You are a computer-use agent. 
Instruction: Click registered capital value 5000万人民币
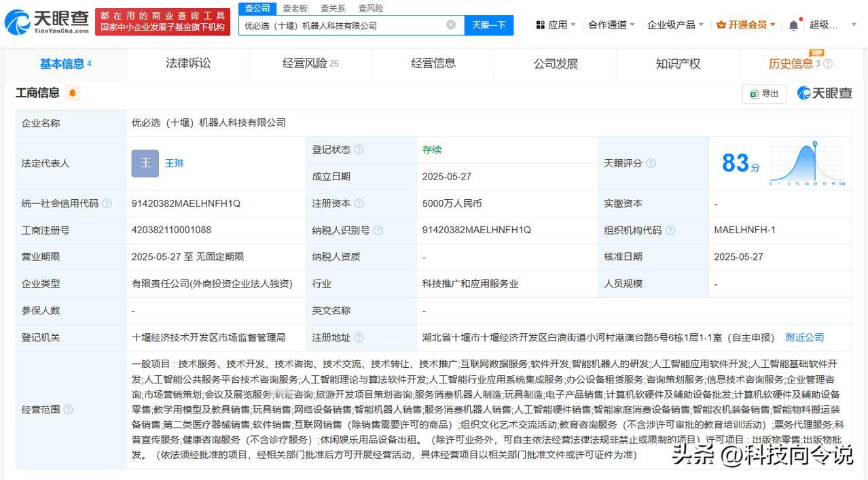(452, 203)
